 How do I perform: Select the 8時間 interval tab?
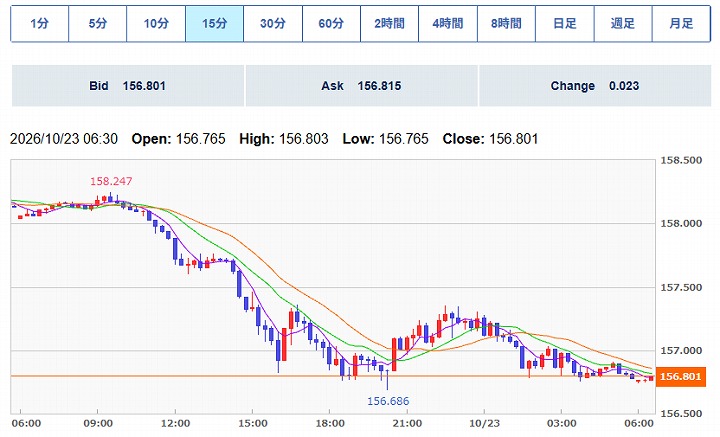pyautogui.click(x=506, y=23)
